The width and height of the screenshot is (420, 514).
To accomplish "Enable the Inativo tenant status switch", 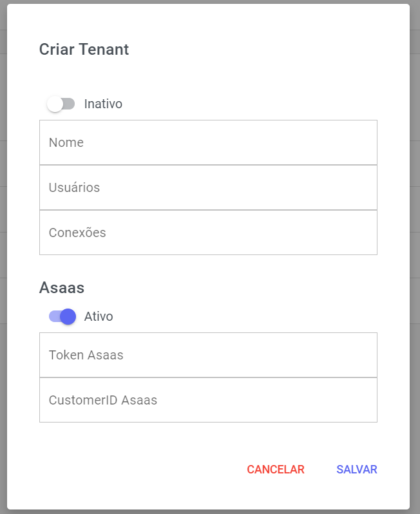I will pyautogui.click(x=62, y=104).
